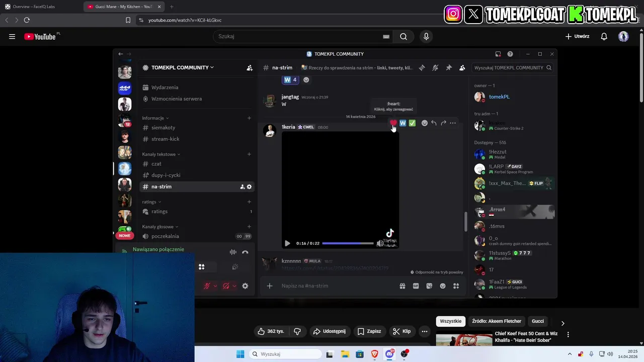
Task: Collapse the Kanały tekstowe category
Action: click(161, 154)
